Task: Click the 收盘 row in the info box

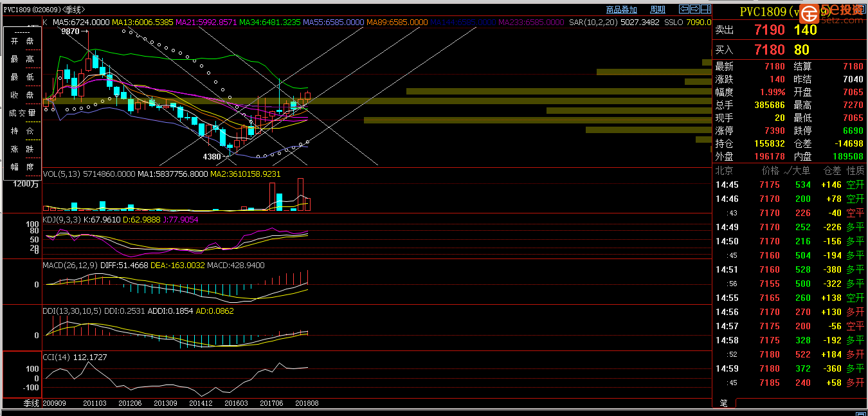Action: click(22, 95)
